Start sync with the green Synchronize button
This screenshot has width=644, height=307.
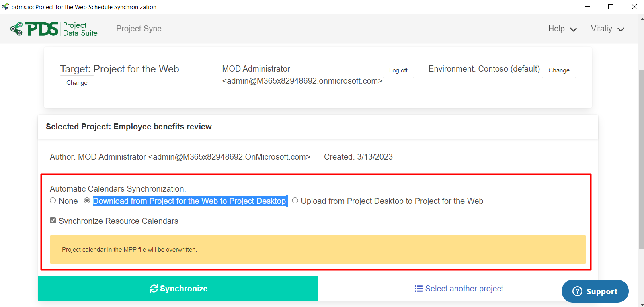[x=178, y=289]
